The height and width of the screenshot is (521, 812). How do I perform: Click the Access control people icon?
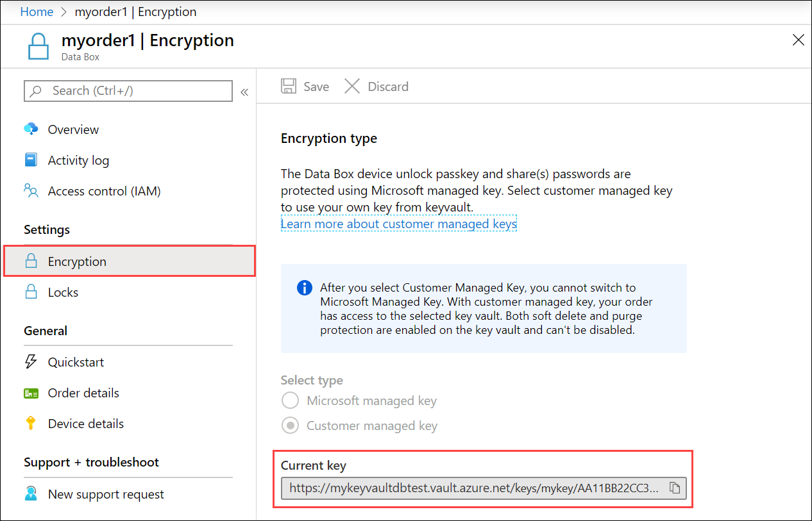click(31, 190)
